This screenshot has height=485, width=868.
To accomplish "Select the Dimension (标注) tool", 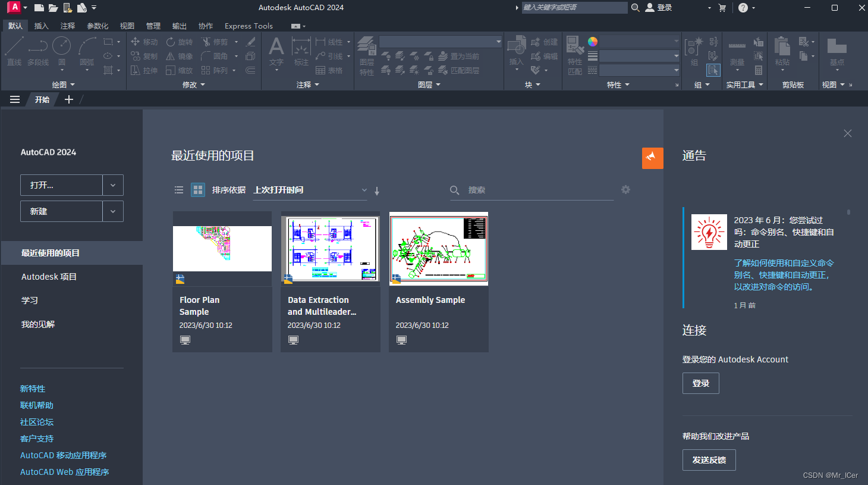I will click(301, 51).
